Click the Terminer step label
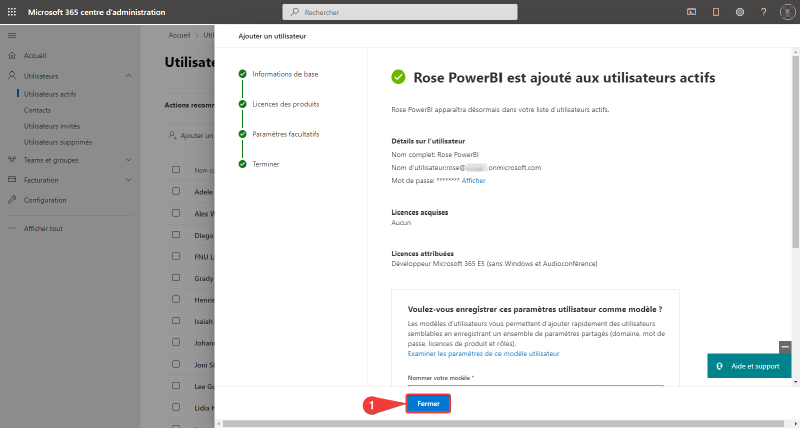 coord(266,164)
